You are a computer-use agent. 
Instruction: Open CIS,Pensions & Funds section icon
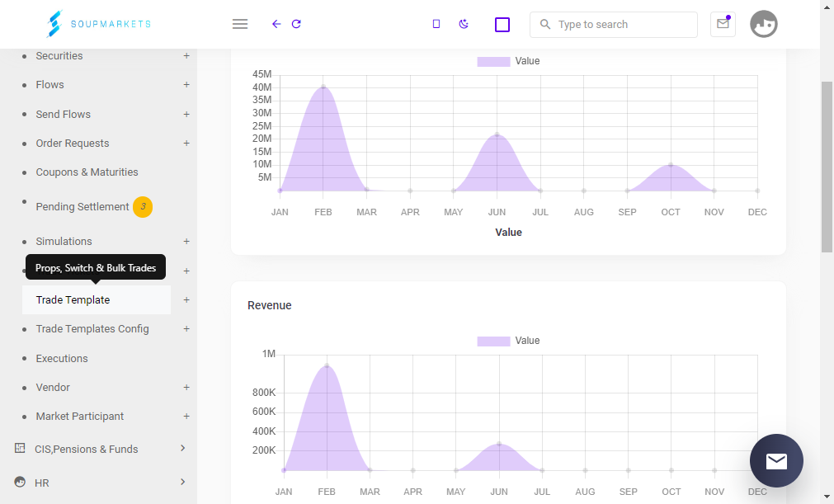click(20, 448)
